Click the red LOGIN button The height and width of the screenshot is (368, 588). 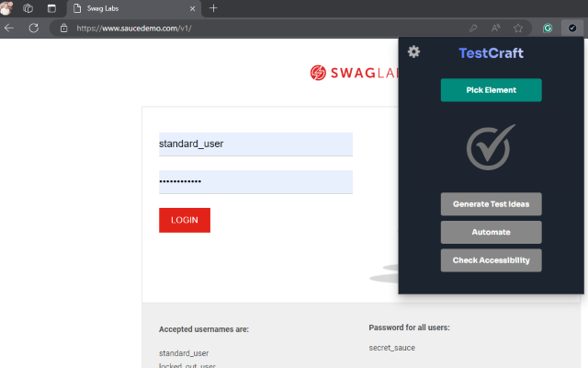[x=185, y=220]
